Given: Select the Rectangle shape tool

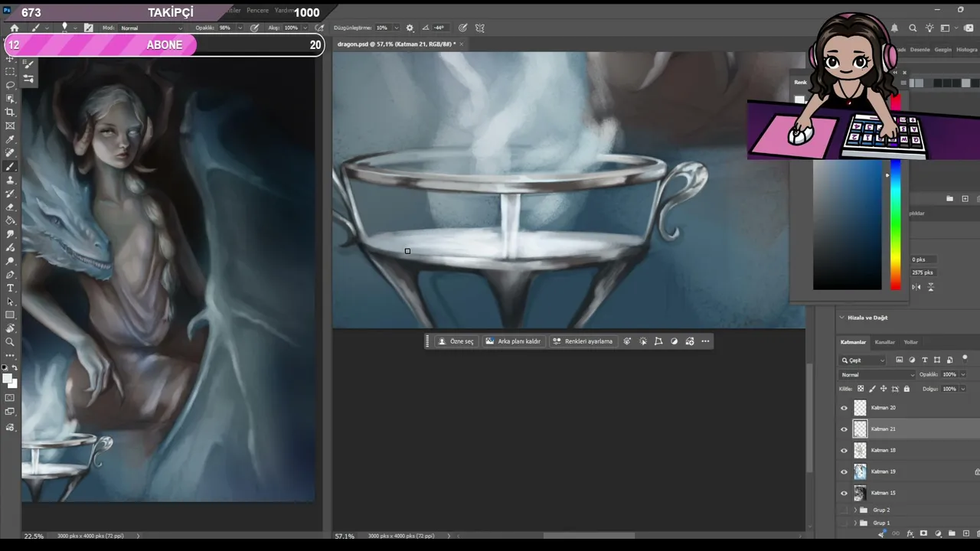Looking at the screenshot, I should (10, 315).
